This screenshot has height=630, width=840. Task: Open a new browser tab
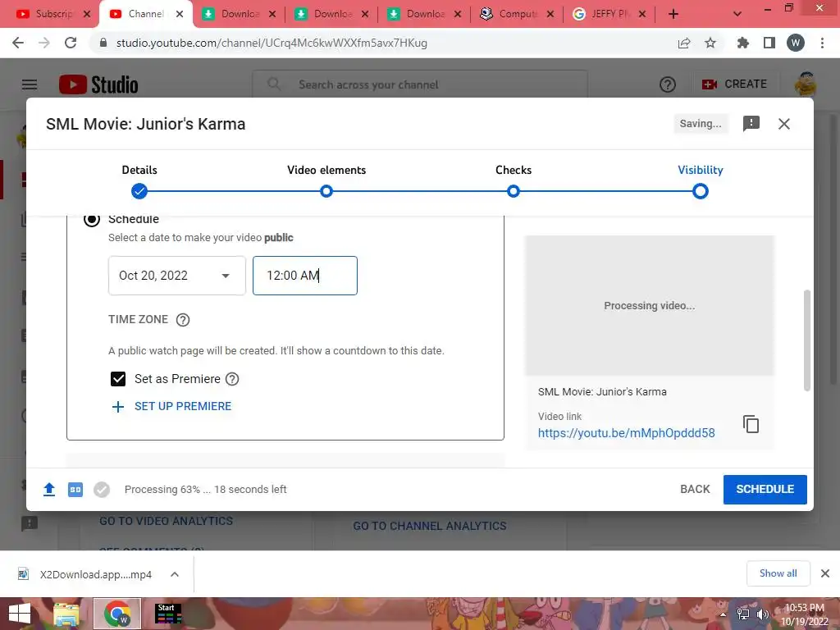673,14
